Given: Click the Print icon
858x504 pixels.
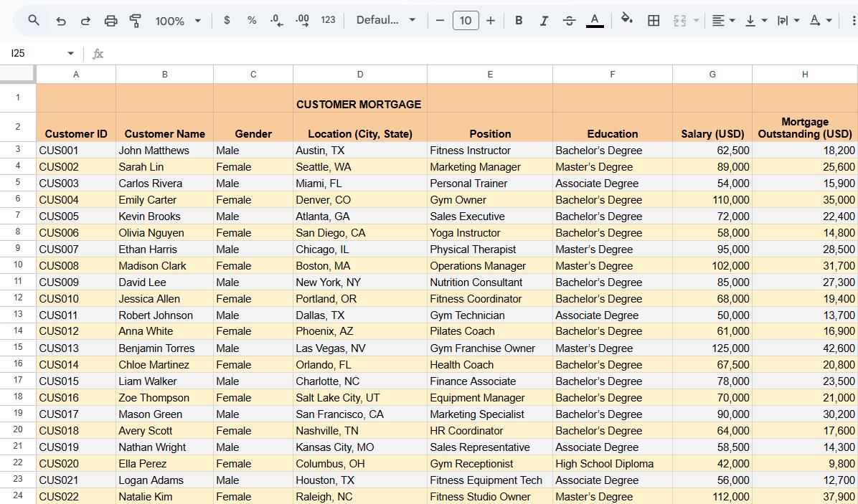Looking at the screenshot, I should 110,21.
